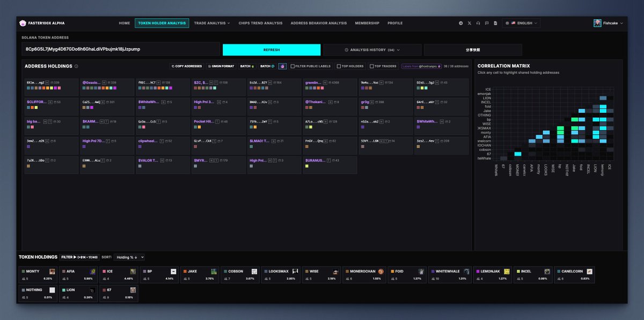Screen dimensions: 644x320
Task: Open the feedback chat icon in the header
Action: 487,23
